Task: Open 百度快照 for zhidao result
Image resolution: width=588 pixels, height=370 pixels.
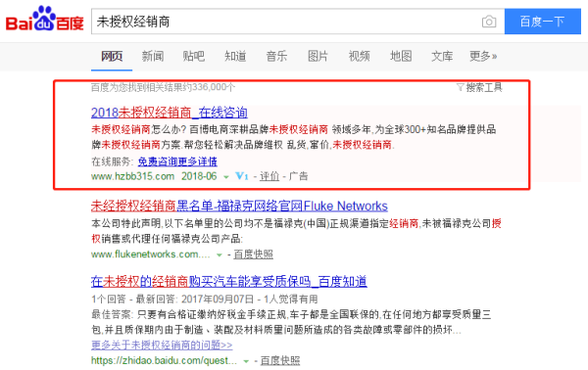Action: [x=280, y=360]
